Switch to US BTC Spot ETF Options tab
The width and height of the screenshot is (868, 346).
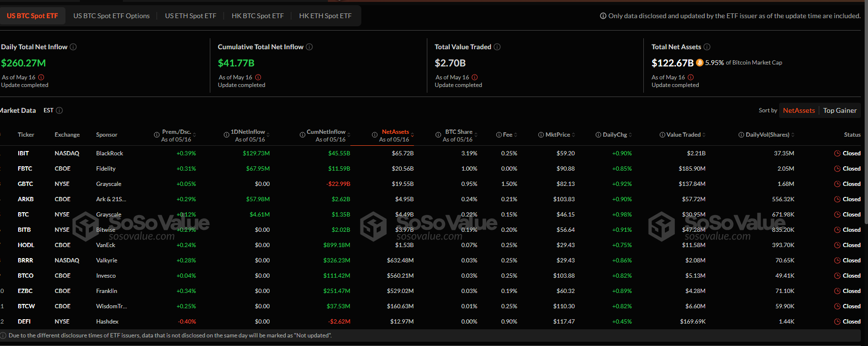(x=111, y=16)
